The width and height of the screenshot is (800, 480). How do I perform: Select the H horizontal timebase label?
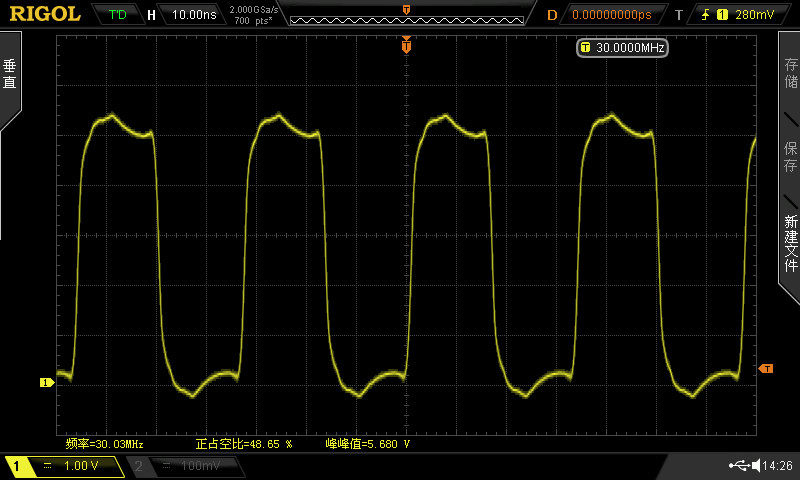[x=151, y=15]
